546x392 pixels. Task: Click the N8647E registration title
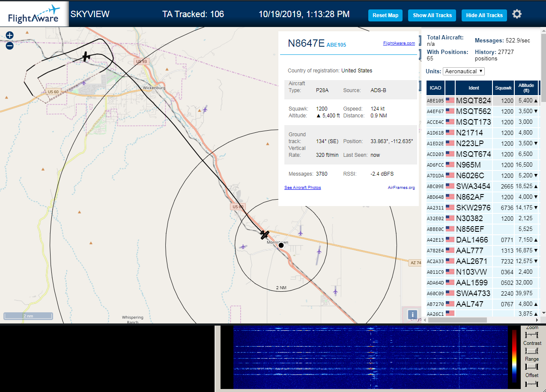pos(306,43)
